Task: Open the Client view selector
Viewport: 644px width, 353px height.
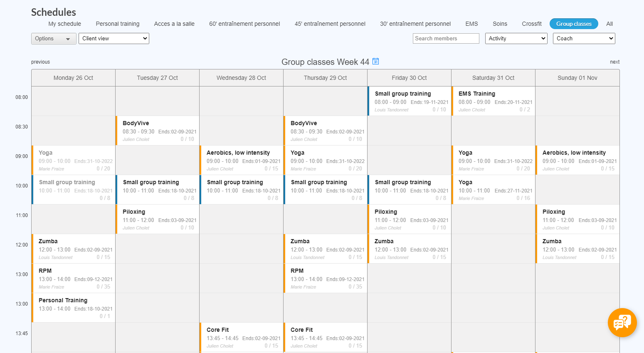Action: pos(114,39)
